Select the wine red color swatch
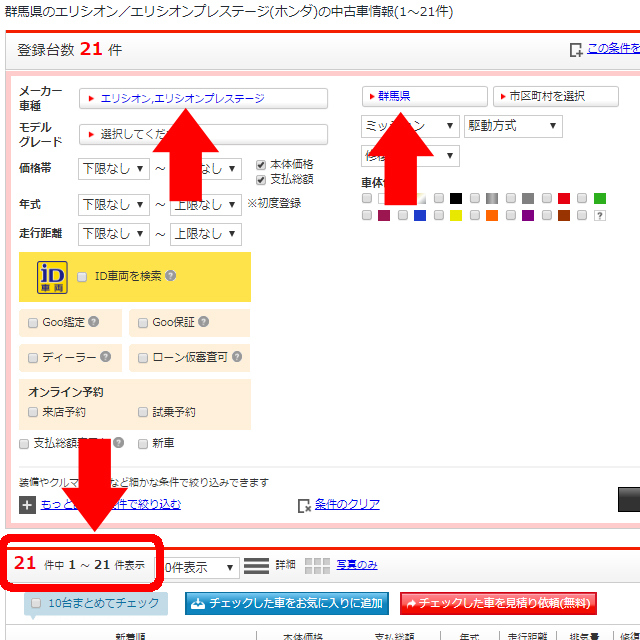 pyautogui.click(x=384, y=216)
